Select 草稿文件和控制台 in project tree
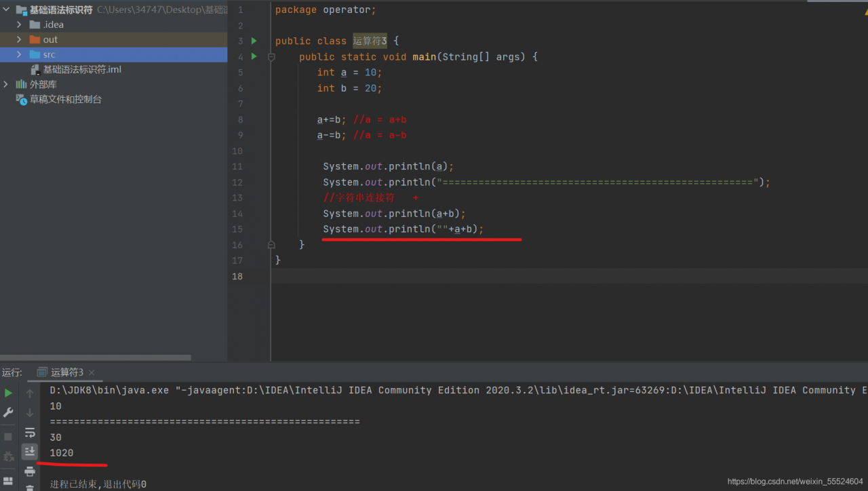868x491 pixels. point(66,99)
